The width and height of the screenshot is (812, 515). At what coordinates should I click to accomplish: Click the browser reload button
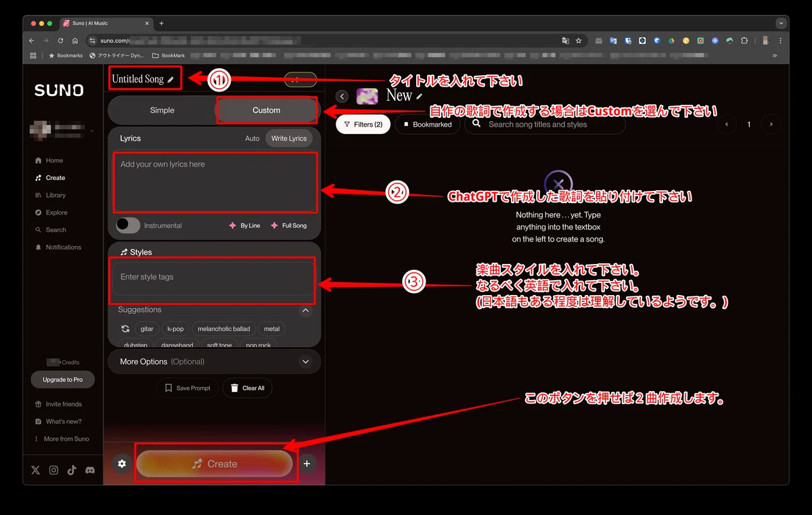[x=60, y=41]
